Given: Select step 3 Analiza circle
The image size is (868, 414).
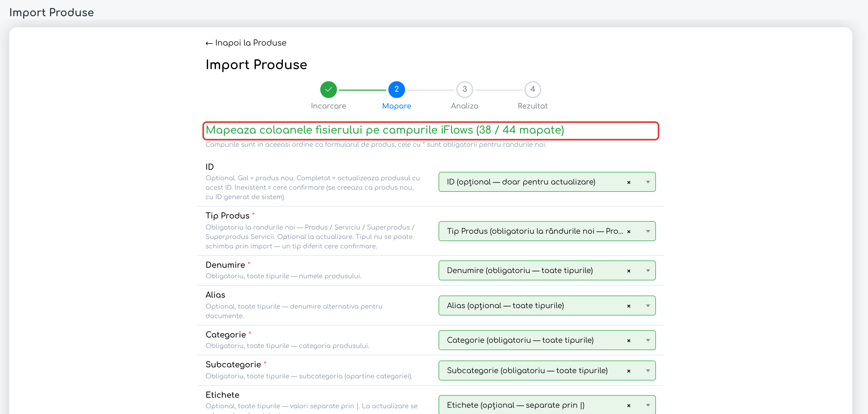Looking at the screenshot, I should click(x=464, y=90).
